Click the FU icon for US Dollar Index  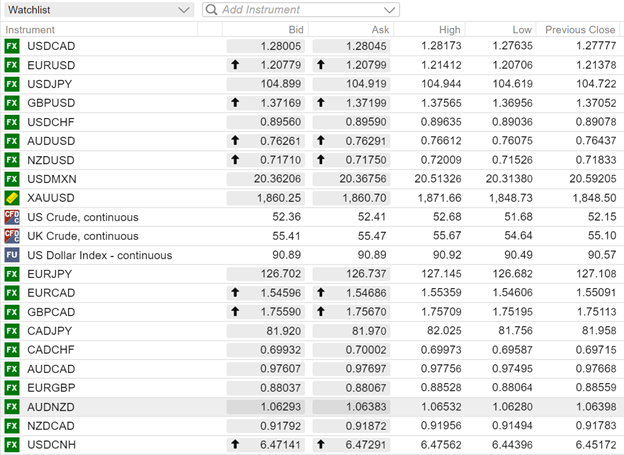(12, 255)
